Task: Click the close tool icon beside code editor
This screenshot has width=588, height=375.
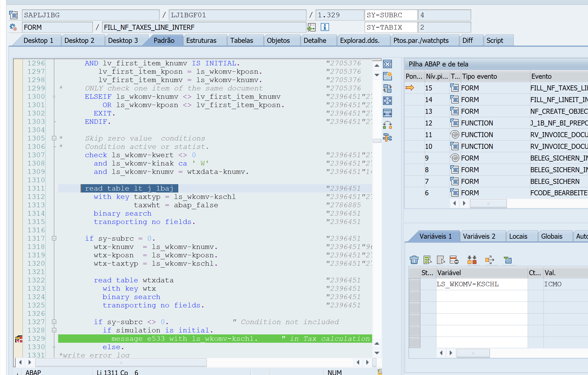Action: pos(387,64)
